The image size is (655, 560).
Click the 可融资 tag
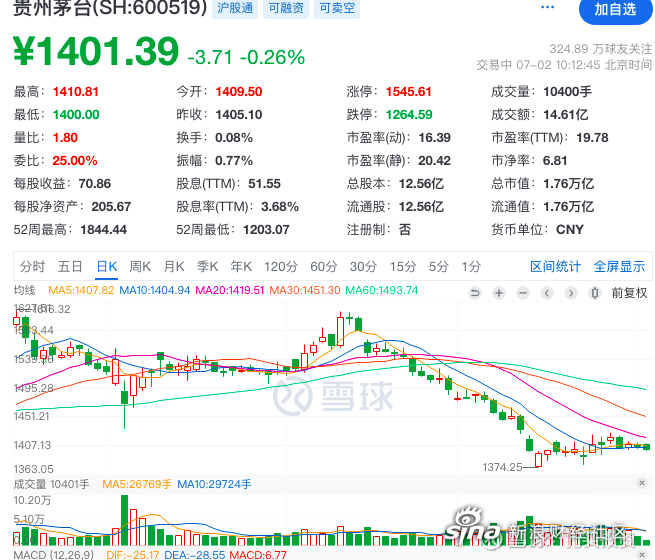(x=286, y=8)
